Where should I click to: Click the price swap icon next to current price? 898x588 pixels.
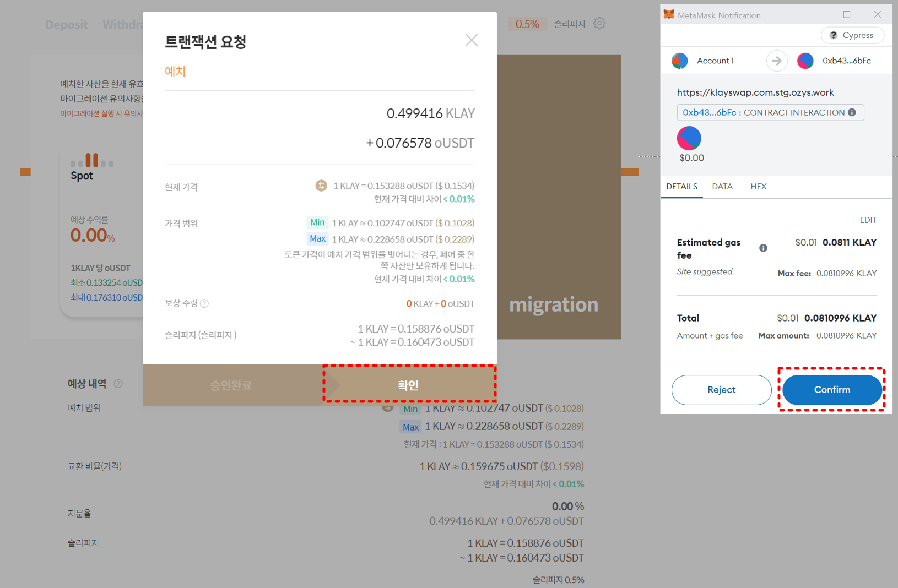(321, 186)
